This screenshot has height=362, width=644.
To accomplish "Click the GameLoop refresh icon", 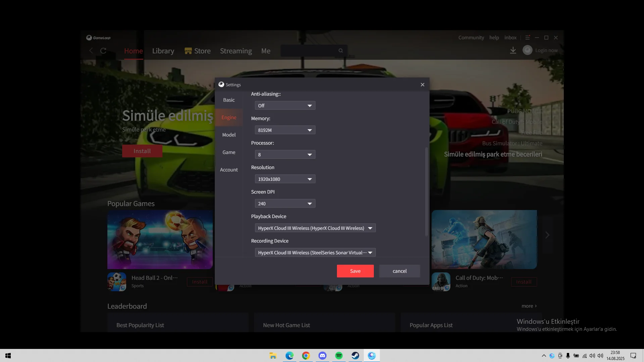I will click(x=103, y=51).
